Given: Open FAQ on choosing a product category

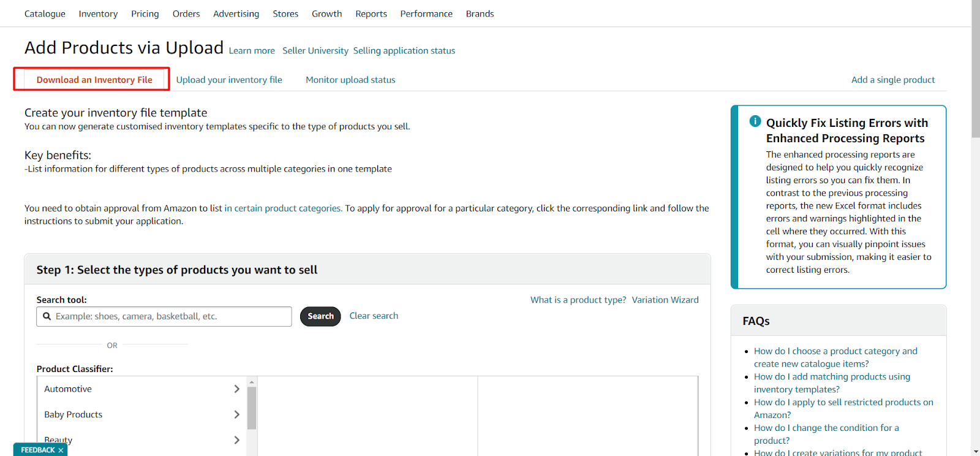Looking at the screenshot, I should 835,357.
